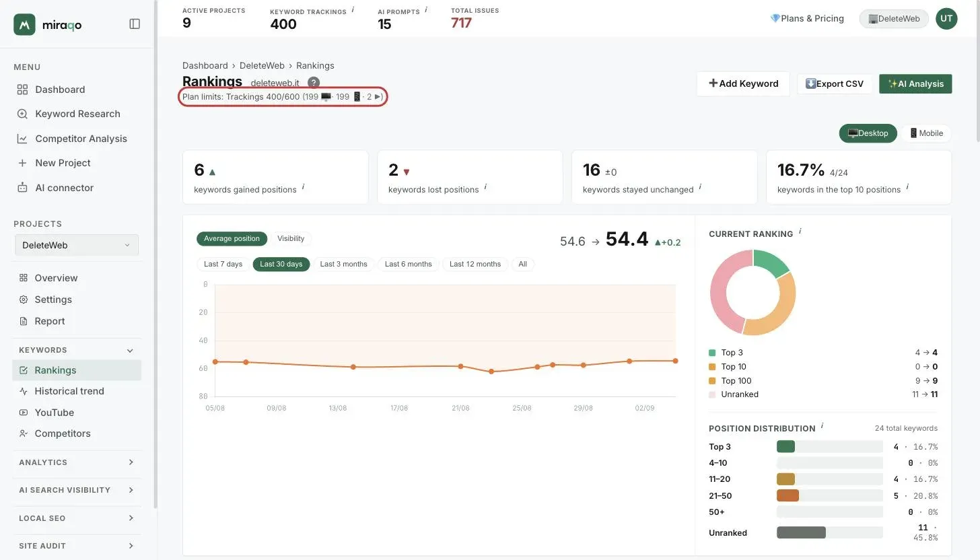The image size is (980, 560).
Task: Click info icon for keywords lost positions
Action: click(x=485, y=186)
